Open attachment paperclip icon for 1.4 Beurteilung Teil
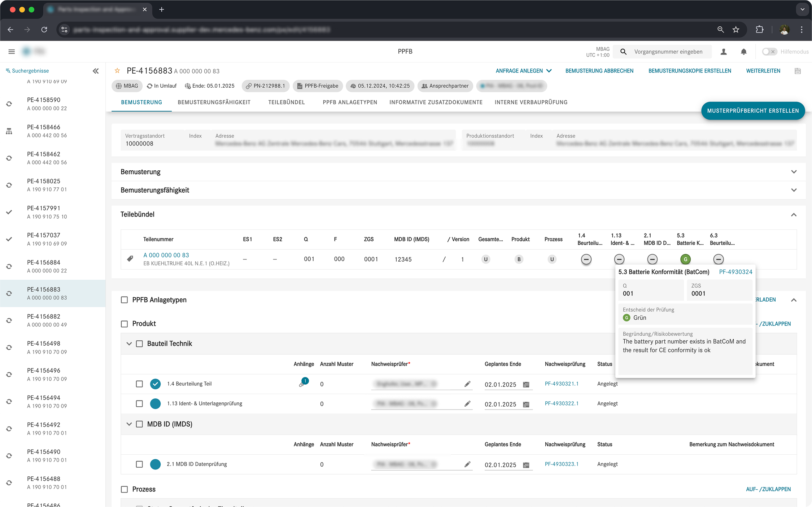 point(302,384)
